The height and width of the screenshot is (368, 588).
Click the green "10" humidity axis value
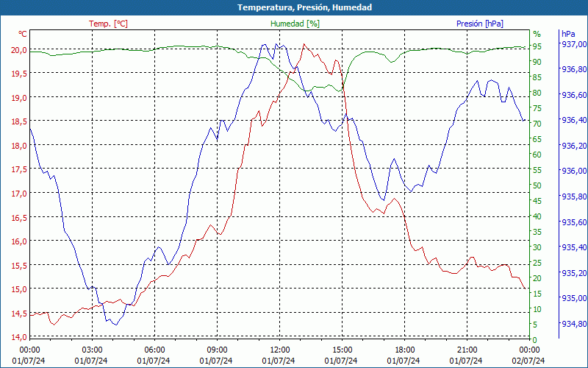click(537, 309)
